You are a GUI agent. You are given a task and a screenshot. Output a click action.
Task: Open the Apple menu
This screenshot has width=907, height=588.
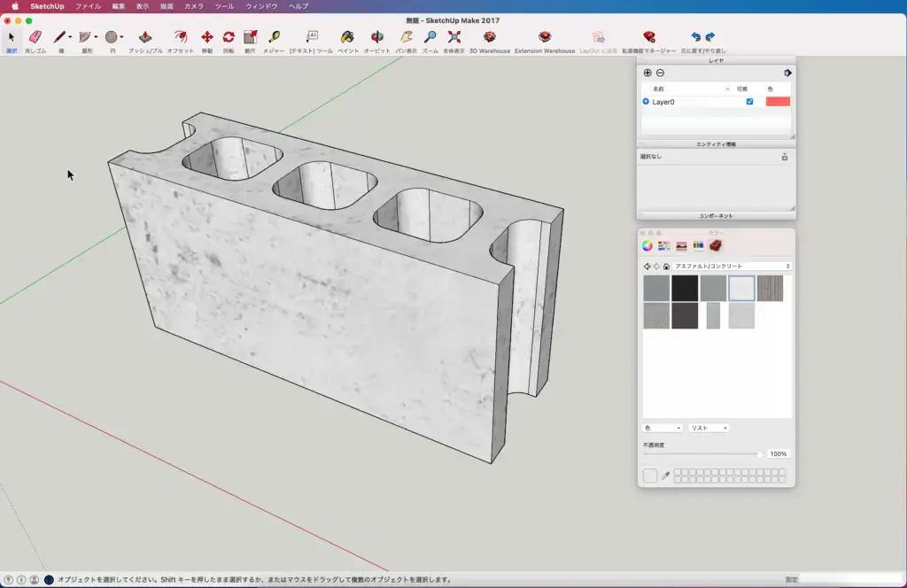(x=15, y=6)
